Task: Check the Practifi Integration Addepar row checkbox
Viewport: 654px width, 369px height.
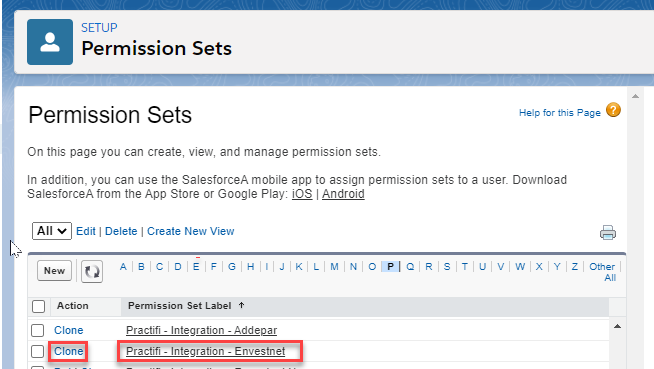Action: [38, 330]
